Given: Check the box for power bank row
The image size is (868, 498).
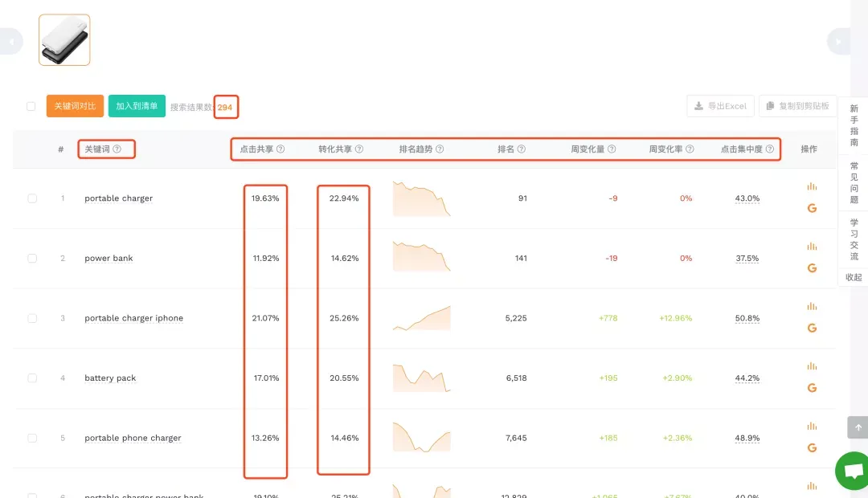Looking at the screenshot, I should (x=32, y=259).
